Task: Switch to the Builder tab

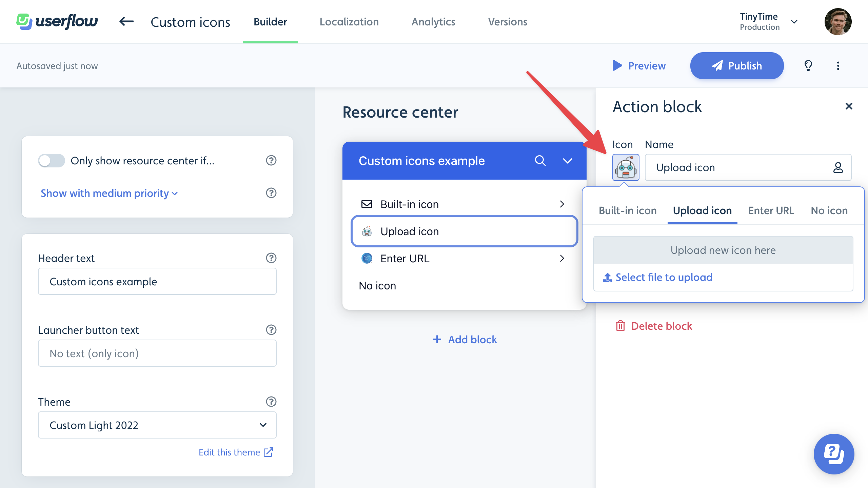Action: pyautogui.click(x=270, y=22)
